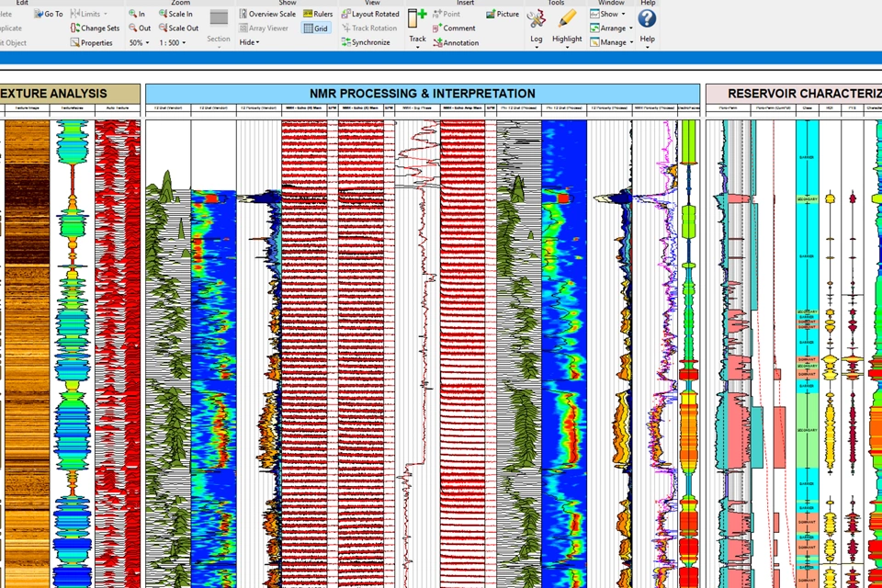Image resolution: width=882 pixels, height=588 pixels.
Task: Click Reservoir Characterization group header
Action: [794, 94]
